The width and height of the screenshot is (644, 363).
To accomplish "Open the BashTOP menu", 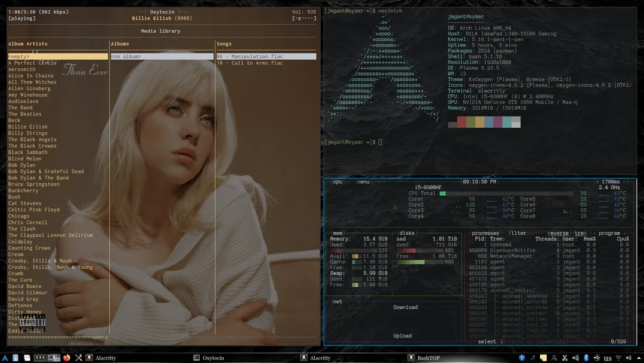I will [x=363, y=182].
